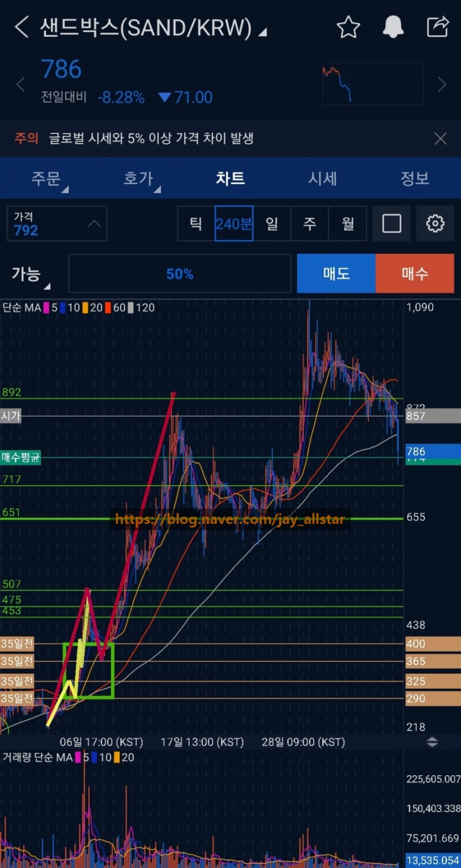Tap the 225,605.007 volume axis value
Image resolution: width=461 pixels, height=868 pixels.
[433, 779]
